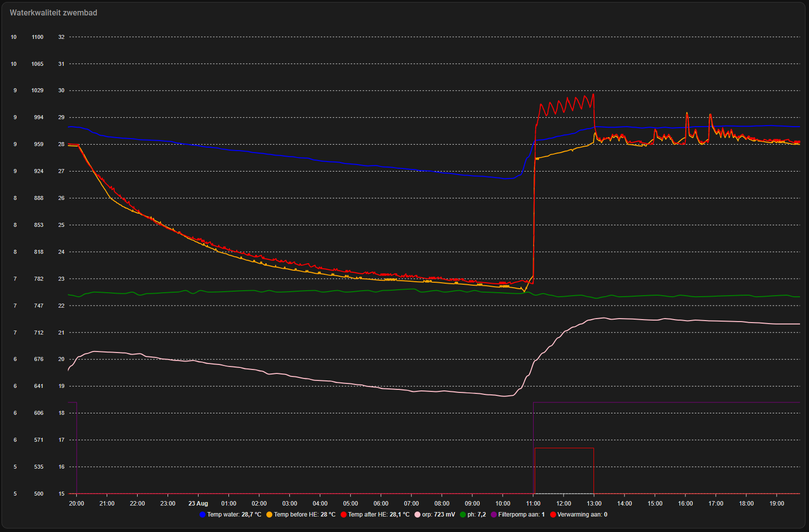
Task: Click the orange Temp before HE legend dot
Action: coord(269,515)
